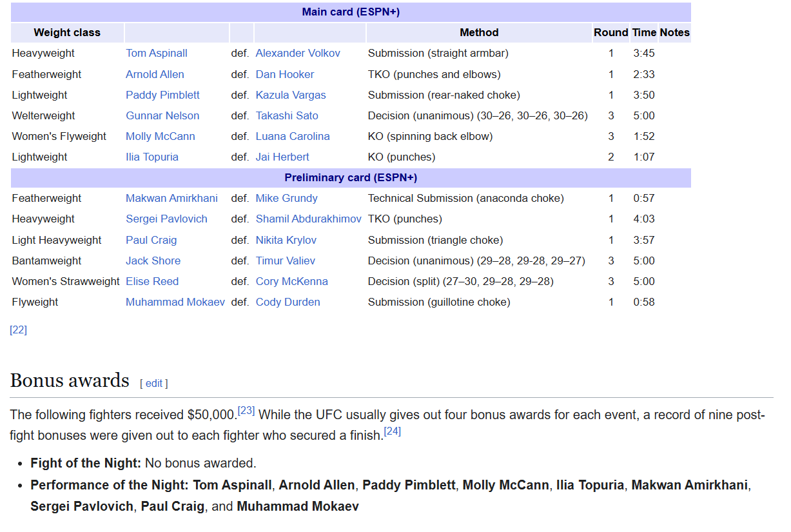This screenshot has width=791, height=532.
Task: Open the Muhammad Mokaev table link
Action: point(175,302)
